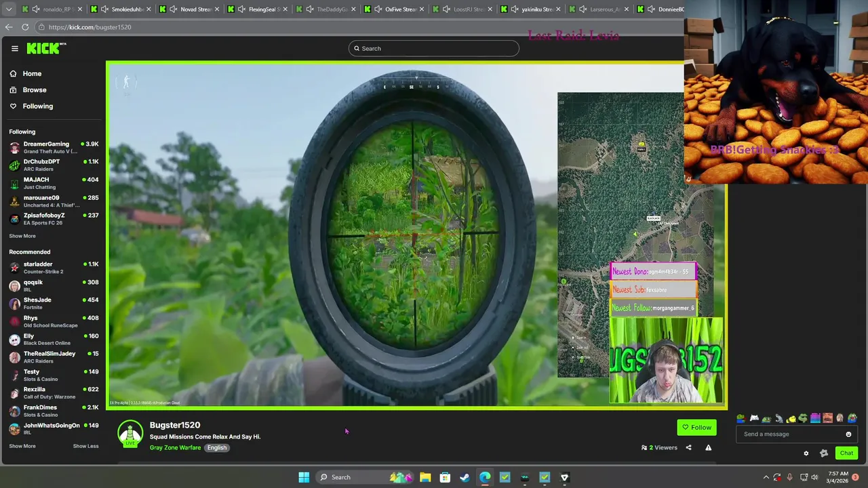The width and height of the screenshot is (868, 488).
Task: Focus the Kick search box
Action: (x=434, y=48)
